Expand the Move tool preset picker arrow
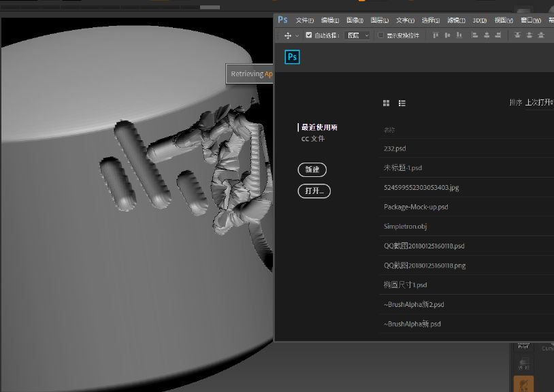554x392 pixels. tap(297, 35)
